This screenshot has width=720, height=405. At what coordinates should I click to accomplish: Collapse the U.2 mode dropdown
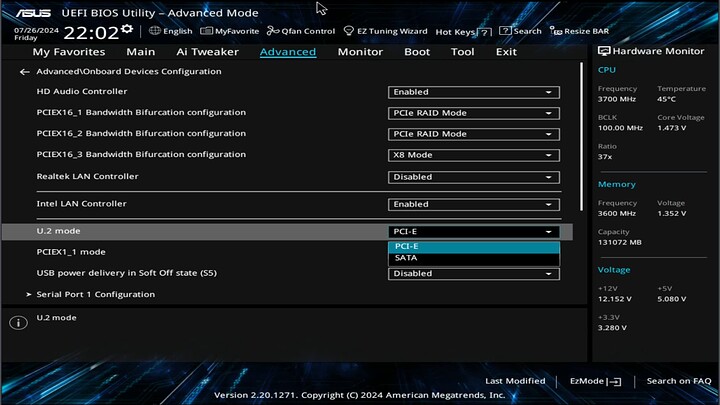[x=473, y=232]
